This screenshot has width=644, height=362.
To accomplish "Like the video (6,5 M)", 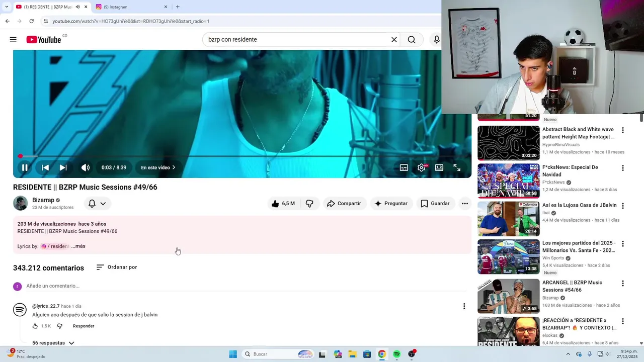I will [283, 204].
